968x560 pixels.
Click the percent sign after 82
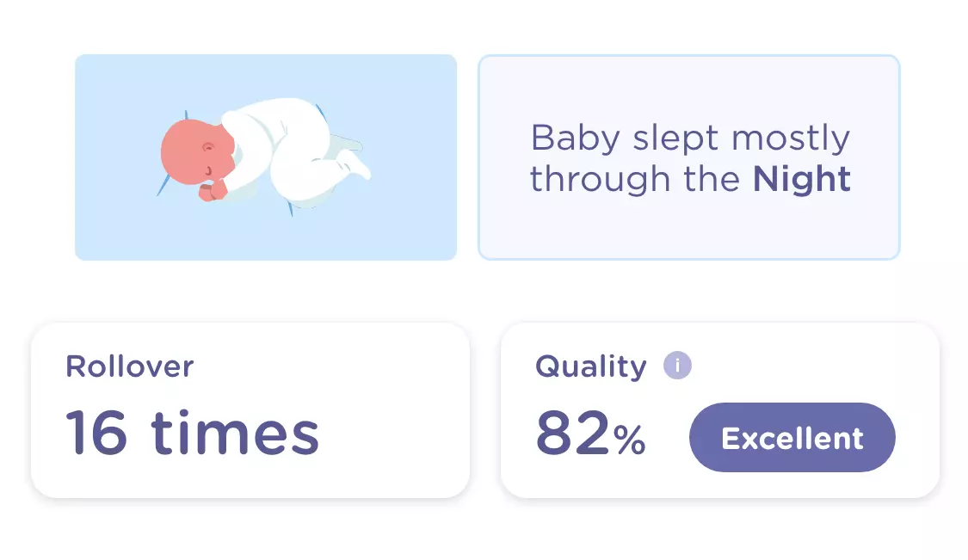(x=630, y=440)
